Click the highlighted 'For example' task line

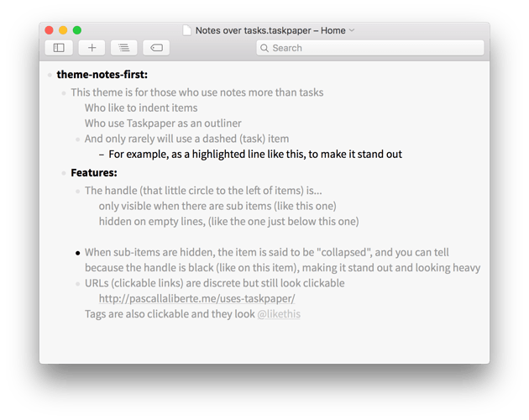coord(255,155)
